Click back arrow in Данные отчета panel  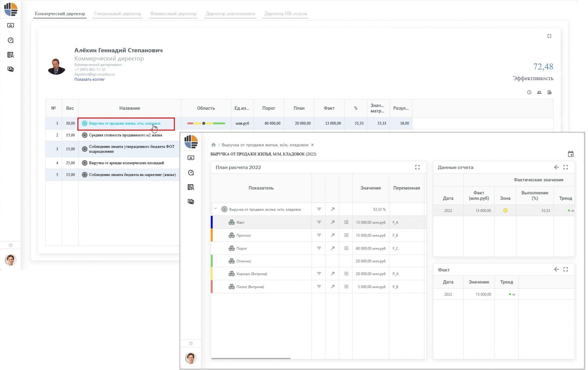click(556, 167)
